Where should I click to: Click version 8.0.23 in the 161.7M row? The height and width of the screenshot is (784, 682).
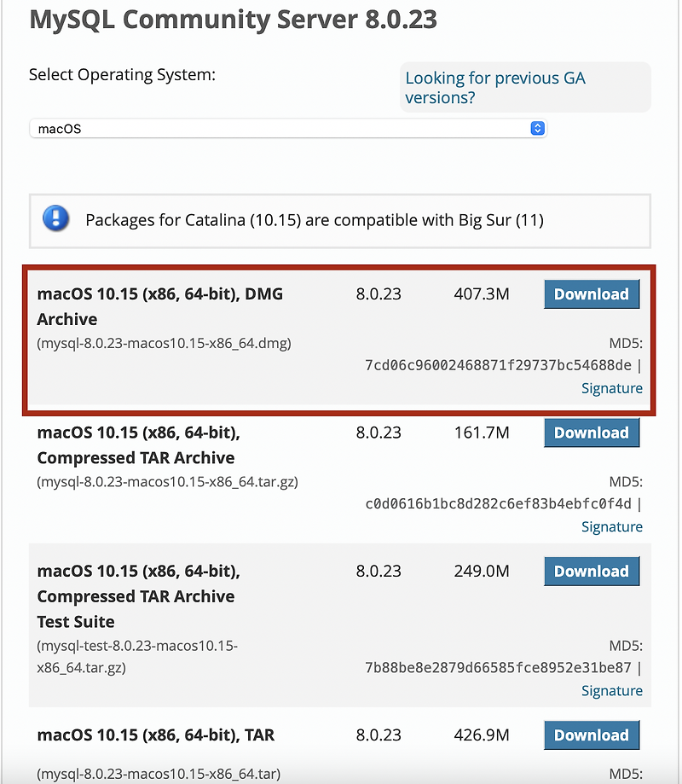tap(379, 433)
